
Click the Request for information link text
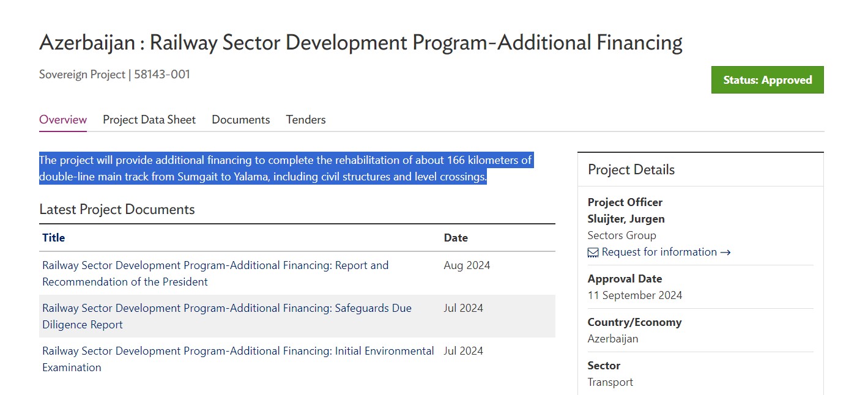pos(659,252)
